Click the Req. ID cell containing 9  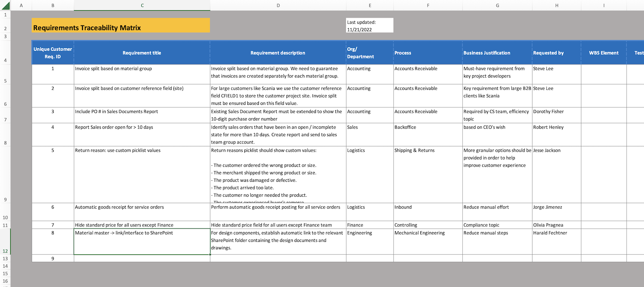point(53,258)
